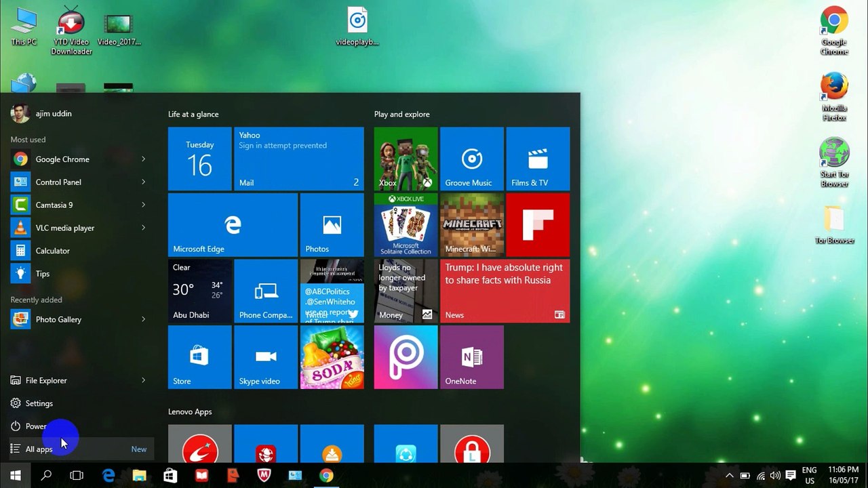
Task: Expand the Control Panel jump list arrow
Action: point(144,182)
